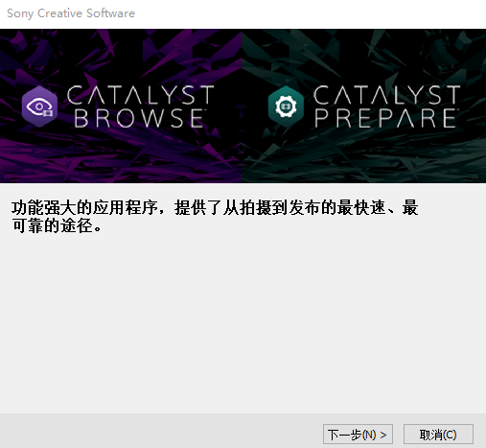Proceed with the 下一步(N) > button
Viewport: 486px width, 448px height.
358,435
